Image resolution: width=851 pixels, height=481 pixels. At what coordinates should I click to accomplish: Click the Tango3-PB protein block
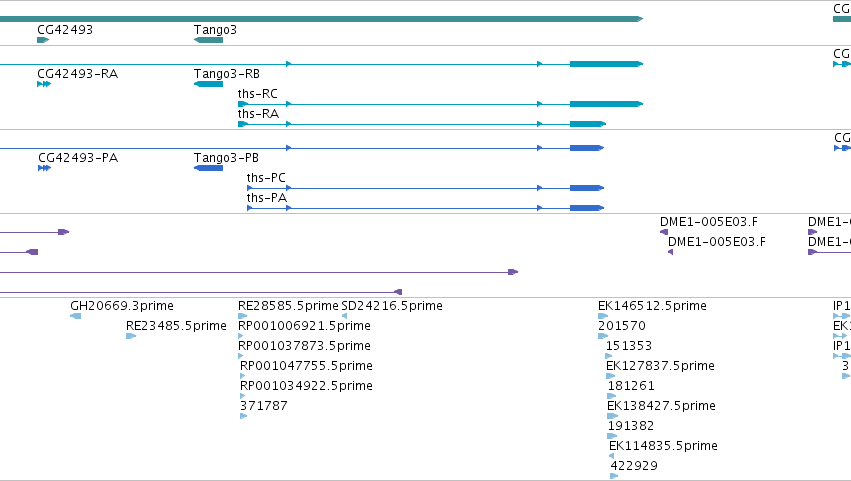click(x=208, y=168)
